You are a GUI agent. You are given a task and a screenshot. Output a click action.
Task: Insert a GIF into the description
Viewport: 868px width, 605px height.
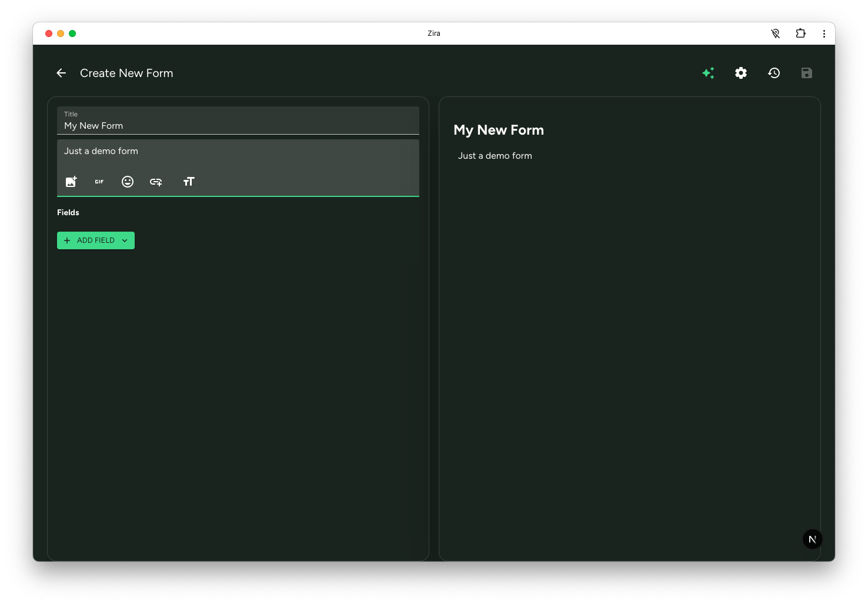click(x=99, y=182)
